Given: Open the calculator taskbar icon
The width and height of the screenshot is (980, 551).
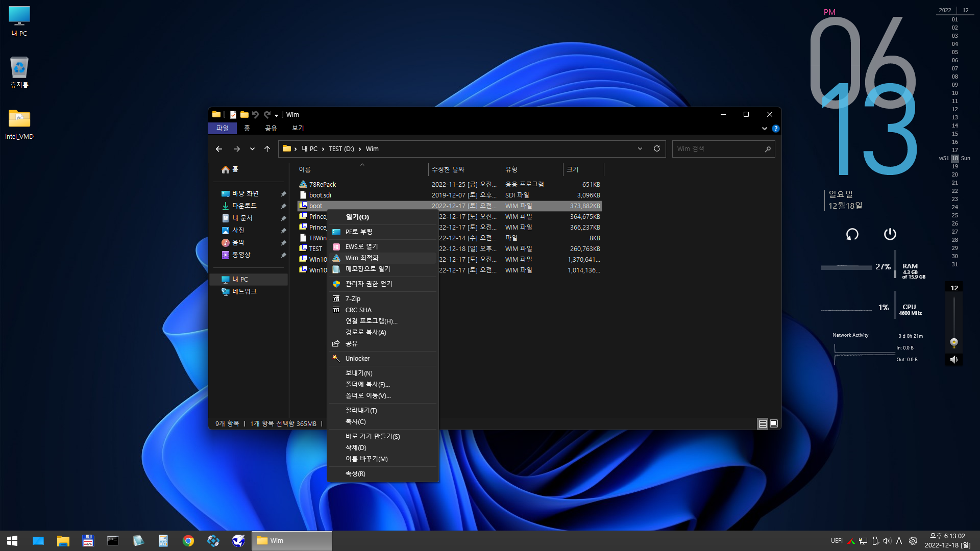Looking at the screenshot, I should coord(163,541).
